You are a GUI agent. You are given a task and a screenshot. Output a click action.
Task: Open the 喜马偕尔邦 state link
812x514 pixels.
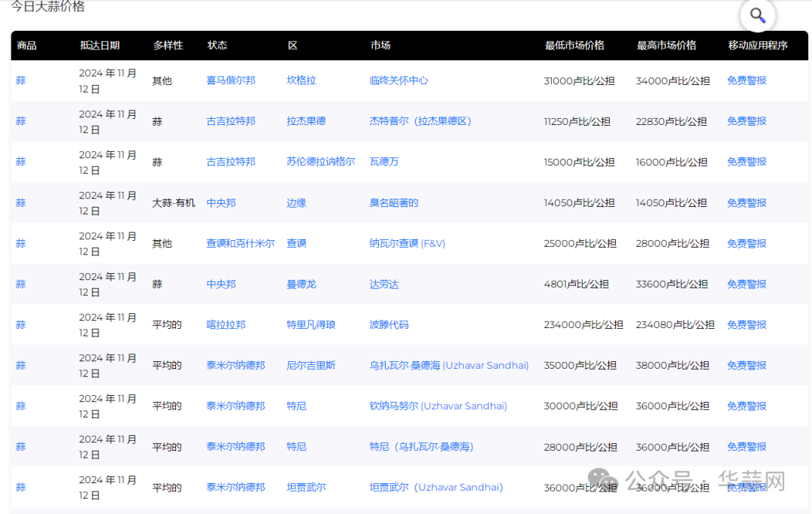(x=231, y=81)
